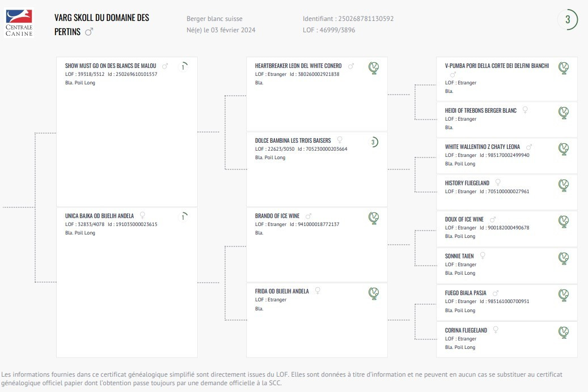Click the Centrale Canine logo
Image resolution: width=588 pixels, height=392 pixels.
click(19, 23)
